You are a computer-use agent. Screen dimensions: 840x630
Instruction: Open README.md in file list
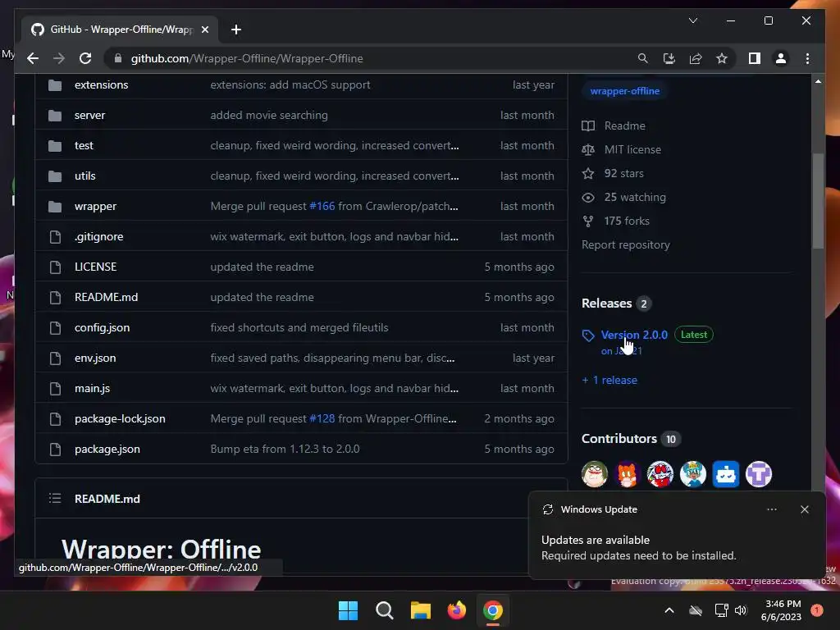106,297
